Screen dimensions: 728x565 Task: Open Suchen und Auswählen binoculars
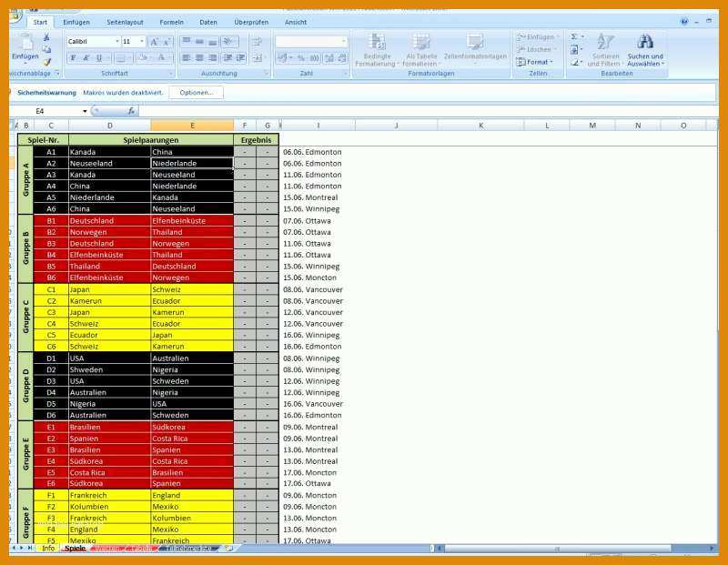click(645, 50)
